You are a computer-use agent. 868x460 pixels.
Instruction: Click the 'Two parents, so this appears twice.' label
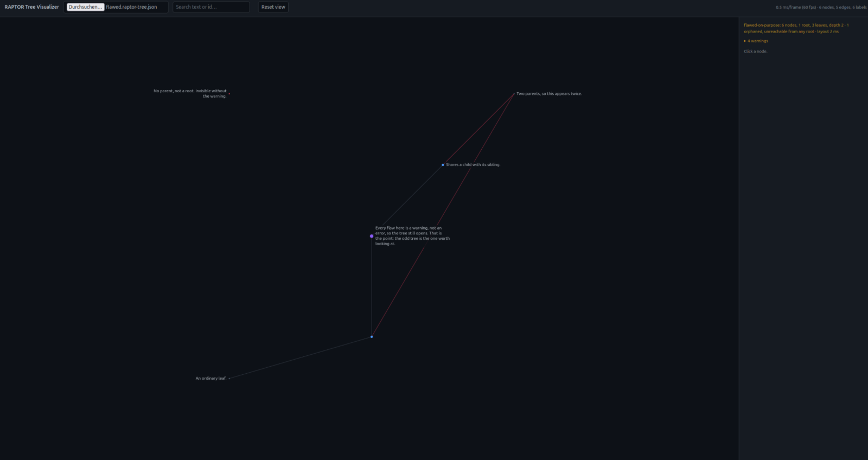[549, 94]
